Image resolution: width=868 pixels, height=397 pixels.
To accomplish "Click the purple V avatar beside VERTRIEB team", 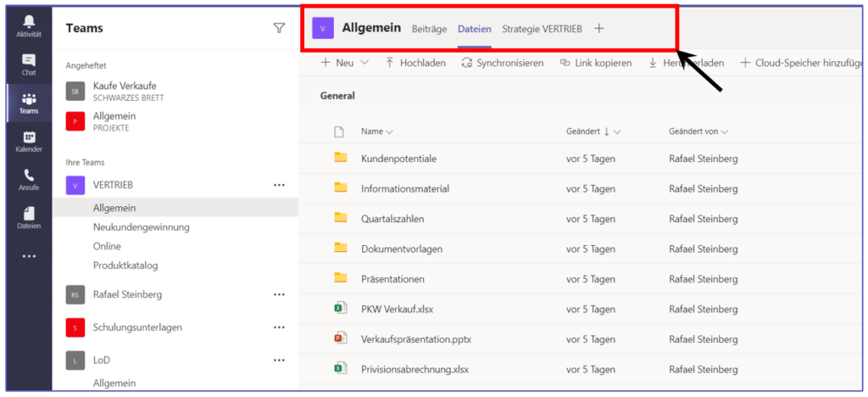I will [x=75, y=186].
